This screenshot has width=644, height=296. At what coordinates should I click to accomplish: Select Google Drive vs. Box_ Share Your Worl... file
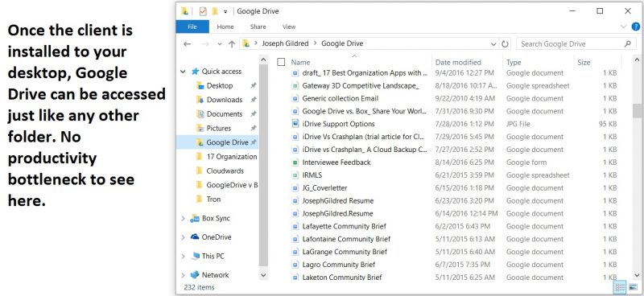pos(365,111)
